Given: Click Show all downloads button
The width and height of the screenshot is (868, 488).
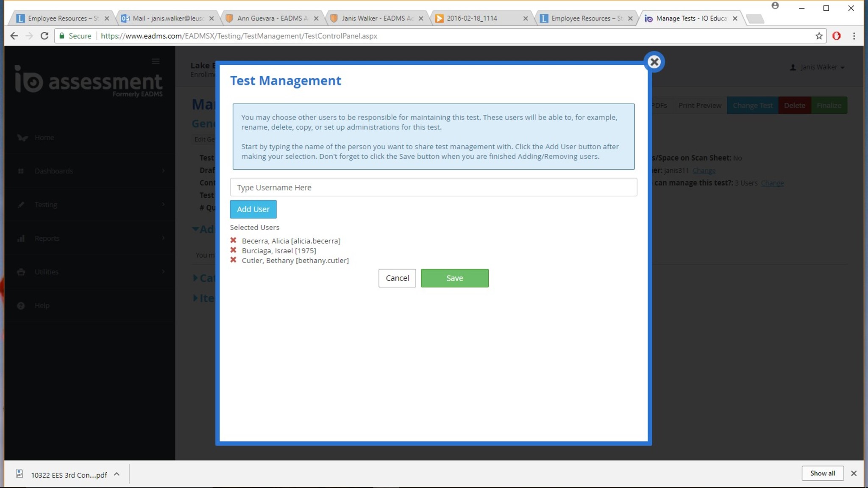Looking at the screenshot, I should click(x=822, y=473).
